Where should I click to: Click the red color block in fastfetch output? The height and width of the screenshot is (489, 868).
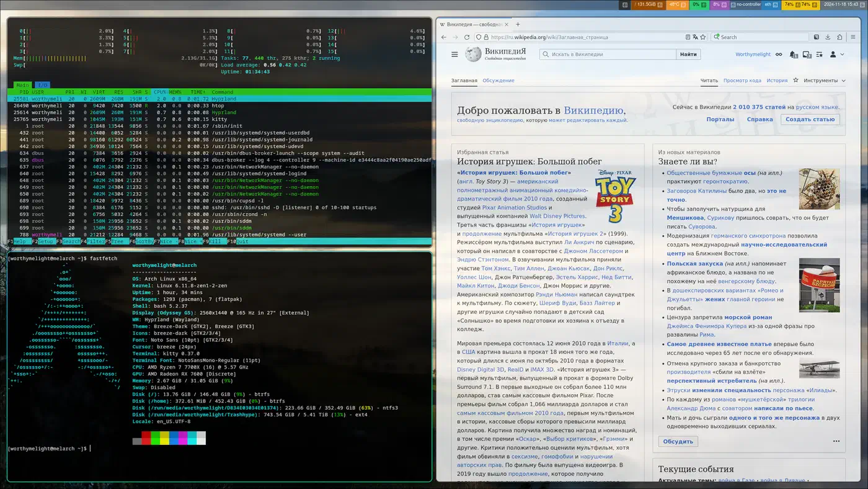(146, 439)
